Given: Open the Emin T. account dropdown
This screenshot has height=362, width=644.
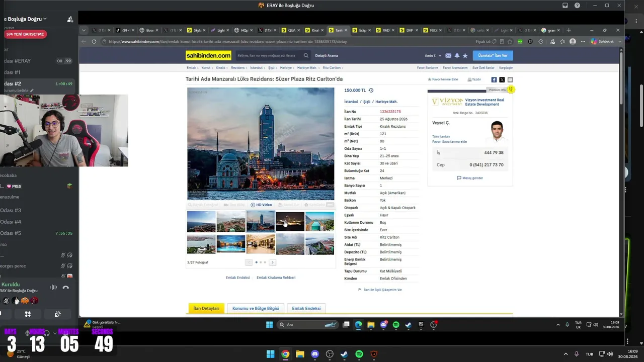Looking at the screenshot, I should point(433,55).
